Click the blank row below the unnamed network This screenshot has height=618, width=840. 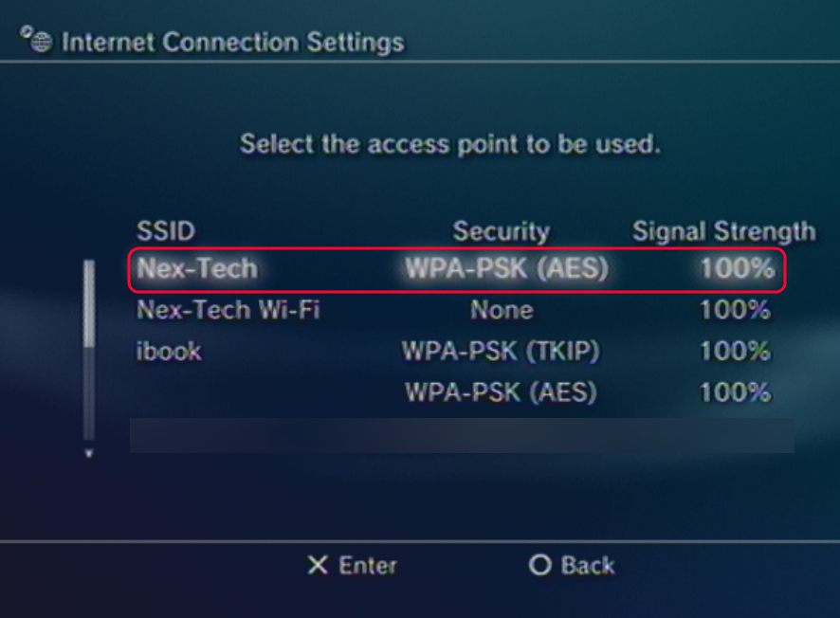[x=462, y=435]
